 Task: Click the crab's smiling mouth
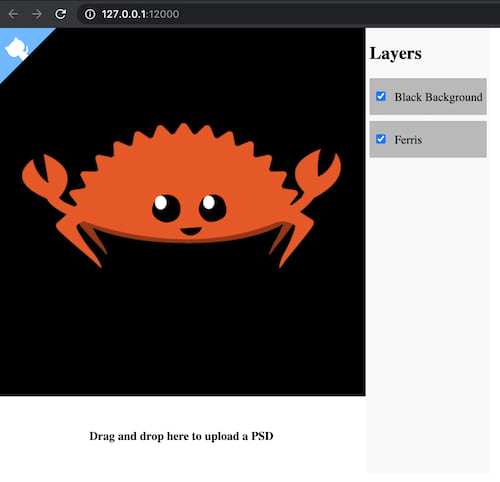pos(191,231)
